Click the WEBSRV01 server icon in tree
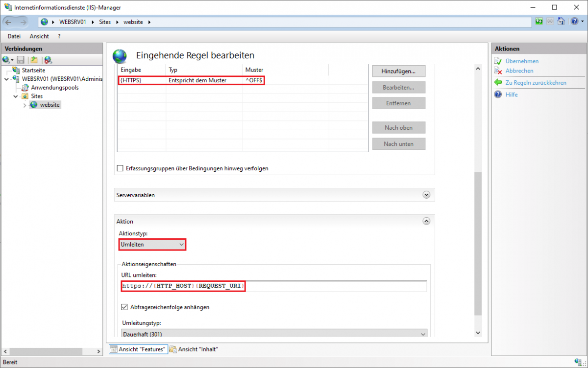The image size is (588, 368). coord(17,79)
